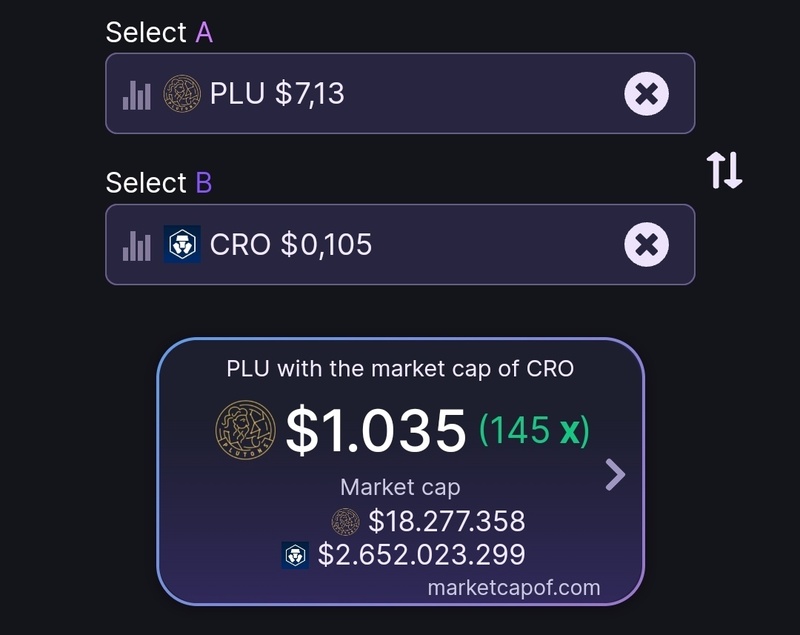Image resolution: width=800 pixels, height=635 pixels.
Task: Click the PLU coin logo in Select A
Action: point(182,94)
